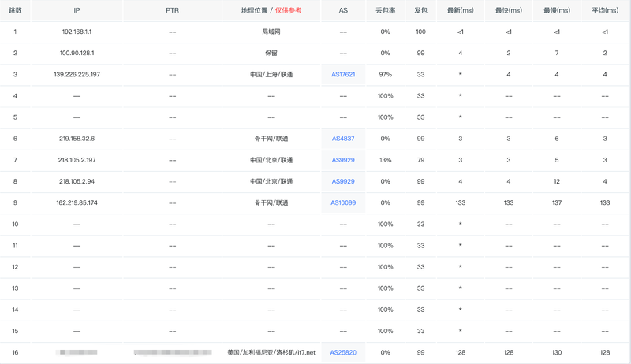631x364 pixels.
Task: Click AS9929 link for hop 7
Action: coord(343,160)
